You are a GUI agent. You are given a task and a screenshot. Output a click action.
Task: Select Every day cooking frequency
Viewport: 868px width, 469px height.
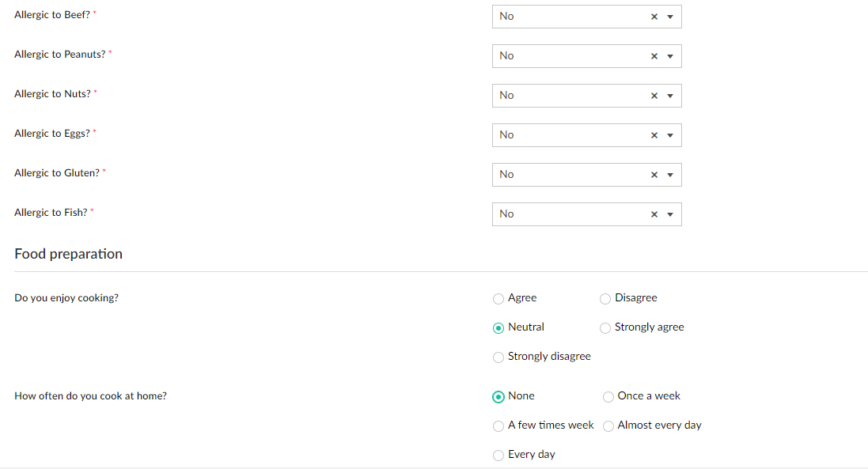point(498,456)
